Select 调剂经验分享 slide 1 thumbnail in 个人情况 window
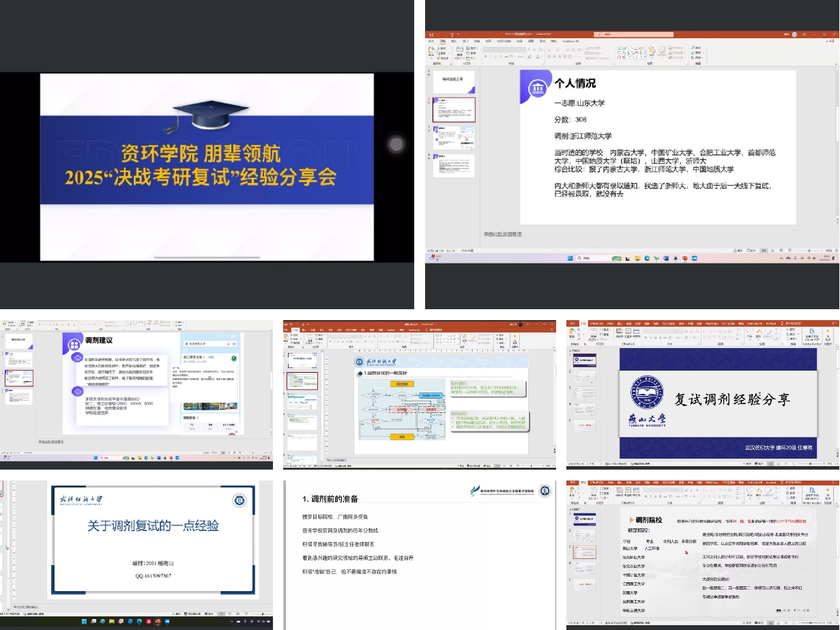Viewport: 840px width, 630px height. click(x=454, y=83)
